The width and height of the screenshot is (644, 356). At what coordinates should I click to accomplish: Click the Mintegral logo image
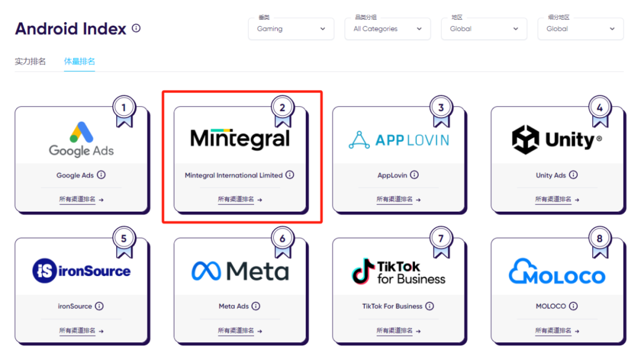click(240, 139)
